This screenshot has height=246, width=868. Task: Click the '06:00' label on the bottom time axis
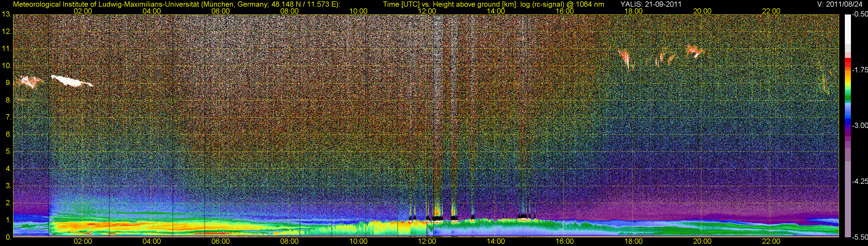(220, 241)
